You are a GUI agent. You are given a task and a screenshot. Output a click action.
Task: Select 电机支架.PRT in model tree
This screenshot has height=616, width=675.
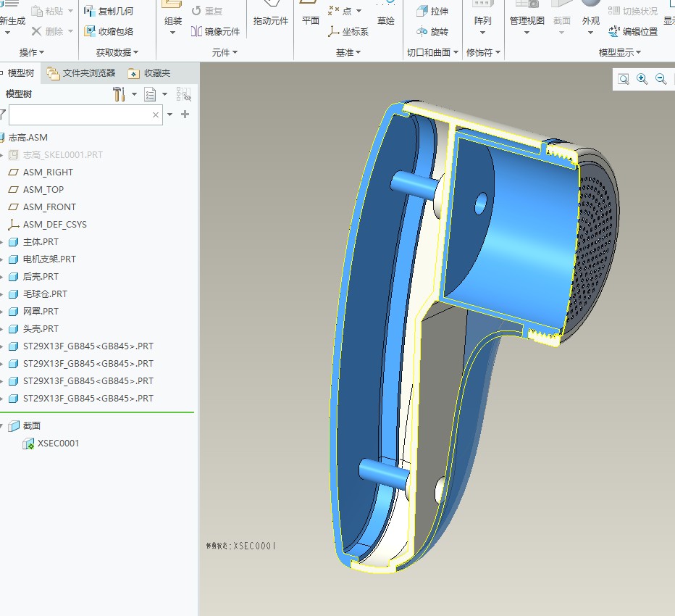pyautogui.click(x=49, y=259)
